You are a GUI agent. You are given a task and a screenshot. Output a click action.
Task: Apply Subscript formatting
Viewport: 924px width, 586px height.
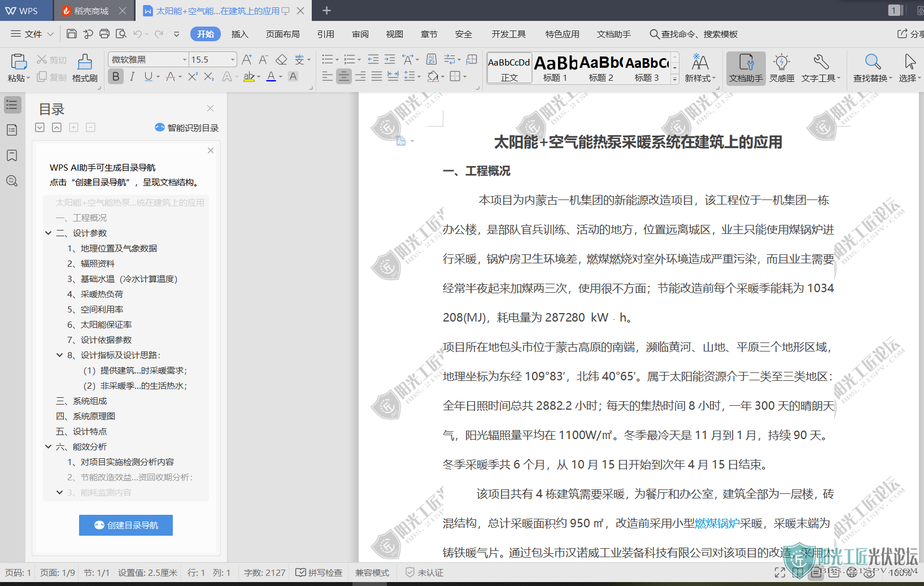(209, 76)
